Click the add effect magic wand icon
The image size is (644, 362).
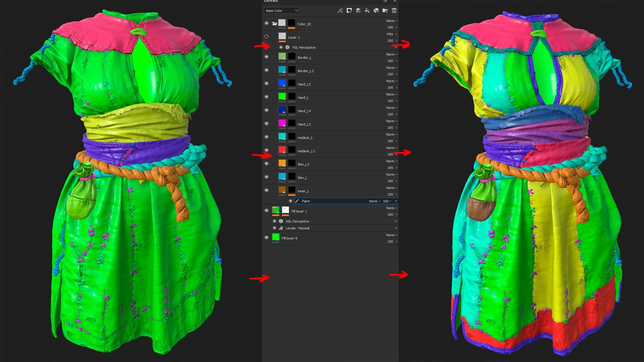[x=340, y=11]
